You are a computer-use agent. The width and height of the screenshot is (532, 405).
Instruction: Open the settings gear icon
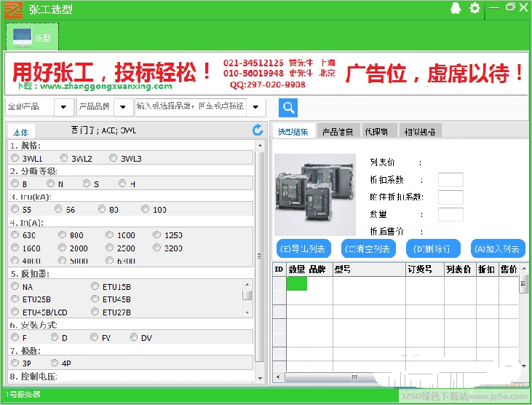(x=475, y=8)
